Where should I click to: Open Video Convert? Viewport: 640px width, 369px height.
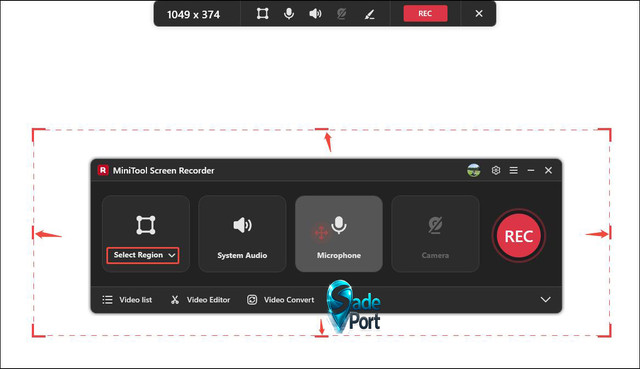click(x=281, y=300)
